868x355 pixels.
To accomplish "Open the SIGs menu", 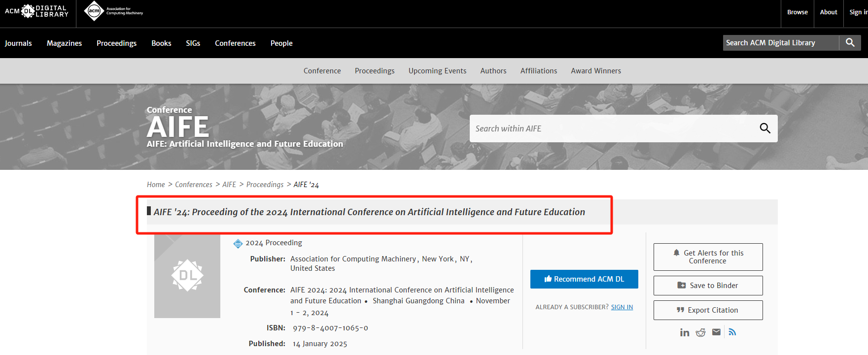I will tap(193, 43).
